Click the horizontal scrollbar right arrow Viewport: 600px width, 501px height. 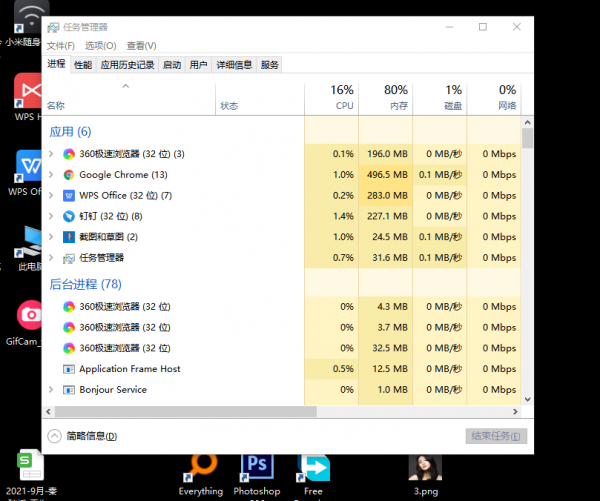pyautogui.click(x=515, y=412)
